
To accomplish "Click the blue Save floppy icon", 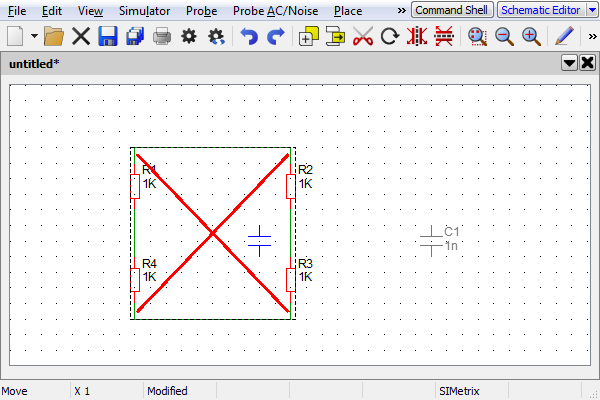I will 108,36.
